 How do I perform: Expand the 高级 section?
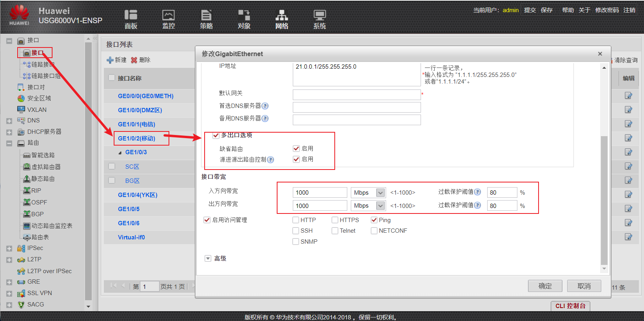coord(208,258)
